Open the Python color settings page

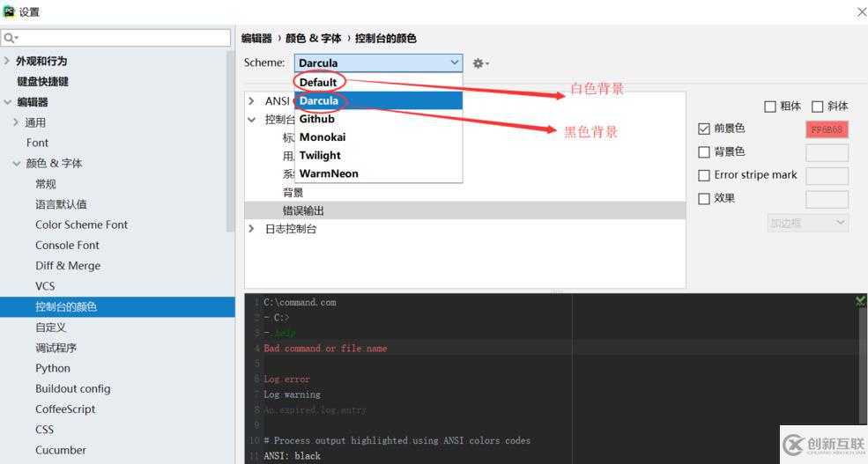(53, 368)
